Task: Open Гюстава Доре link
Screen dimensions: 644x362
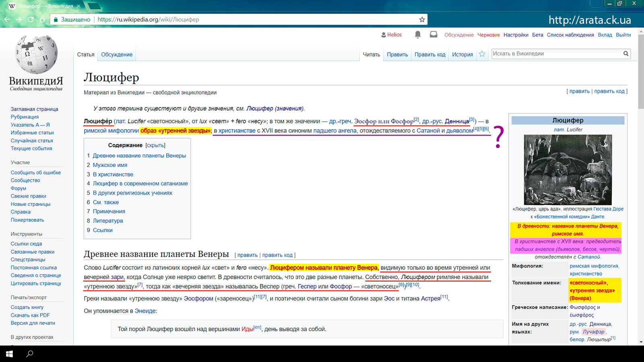Action: pos(608,209)
